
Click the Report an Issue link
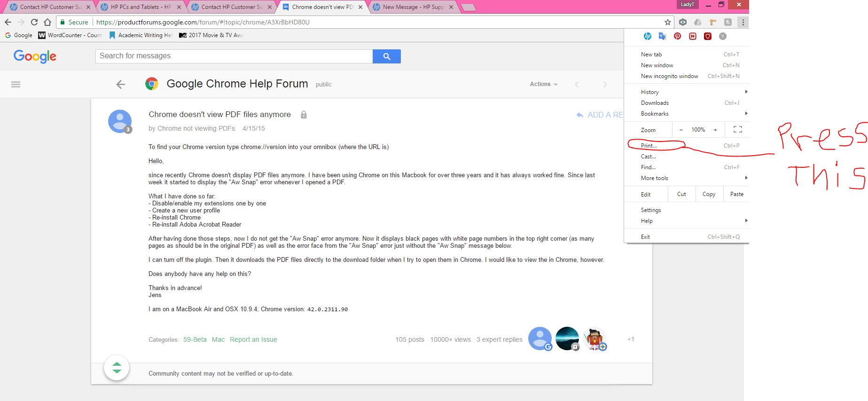tap(253, 339)
